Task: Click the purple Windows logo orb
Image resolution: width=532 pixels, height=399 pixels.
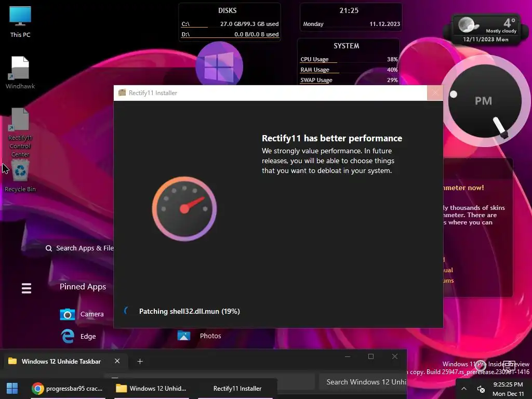Action: click(x=219, y=65)
